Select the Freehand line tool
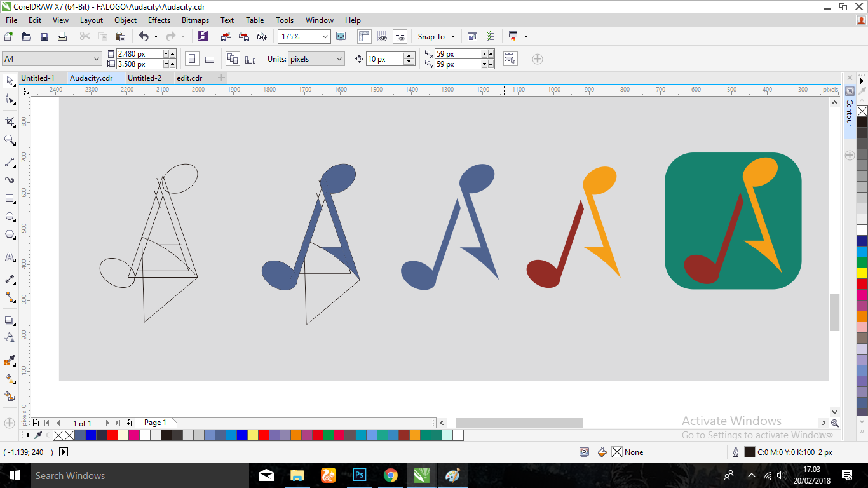The height and width of the screenshot is (488, 868). coord(10,162)
